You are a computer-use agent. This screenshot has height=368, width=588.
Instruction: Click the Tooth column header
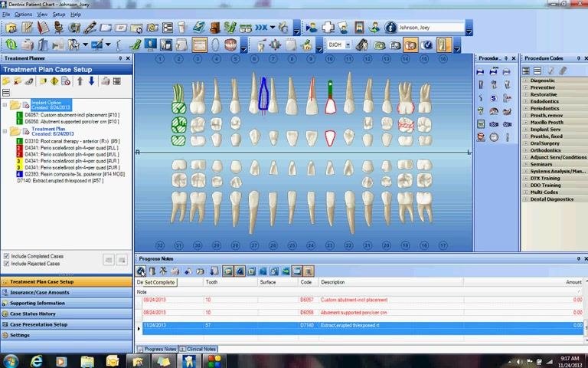tap(230, 282)
